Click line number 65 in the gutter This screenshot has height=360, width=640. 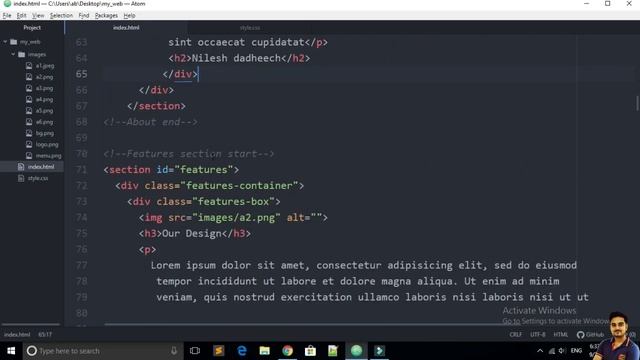click(82, 74)
